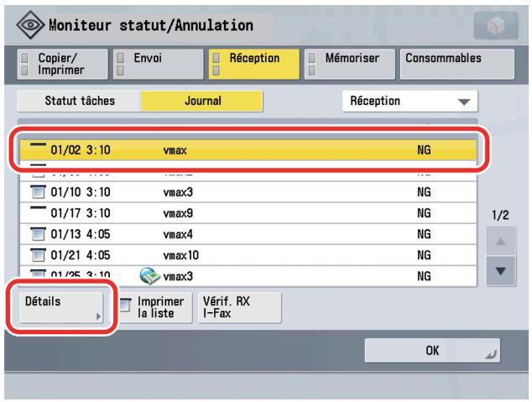
Task: Click the 1/2 page indicator
Action: [500, 215]
